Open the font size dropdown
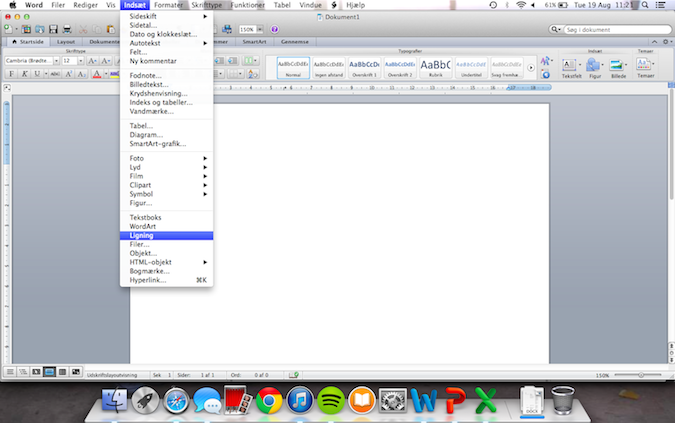Viewport: 675px width, 423px height. 81,61
